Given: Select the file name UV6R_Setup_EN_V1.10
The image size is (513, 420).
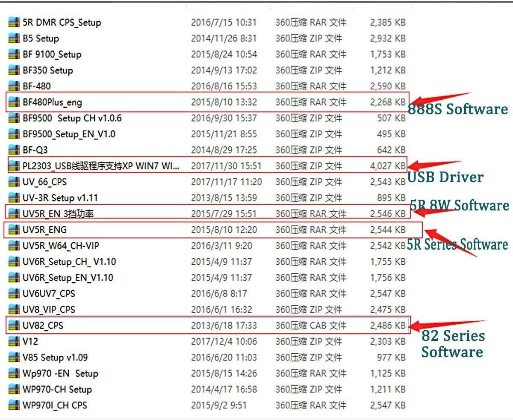Looking at the screenshot, I should [68, 278].
